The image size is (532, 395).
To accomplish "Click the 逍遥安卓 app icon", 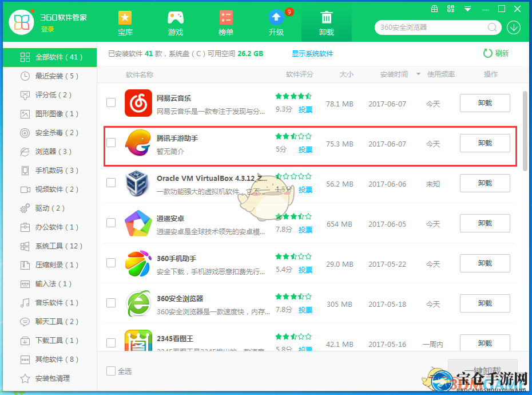I will coord(138,223).
